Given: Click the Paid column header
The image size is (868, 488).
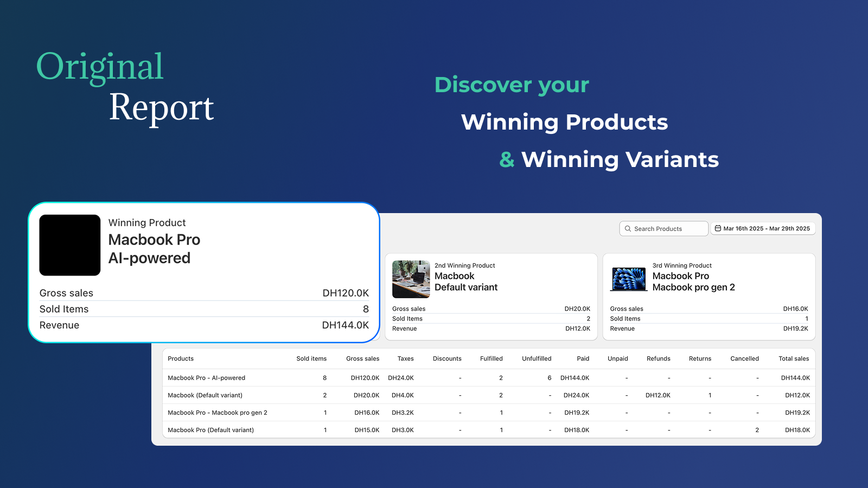Looking at the screenshot, I should (583, 359).
